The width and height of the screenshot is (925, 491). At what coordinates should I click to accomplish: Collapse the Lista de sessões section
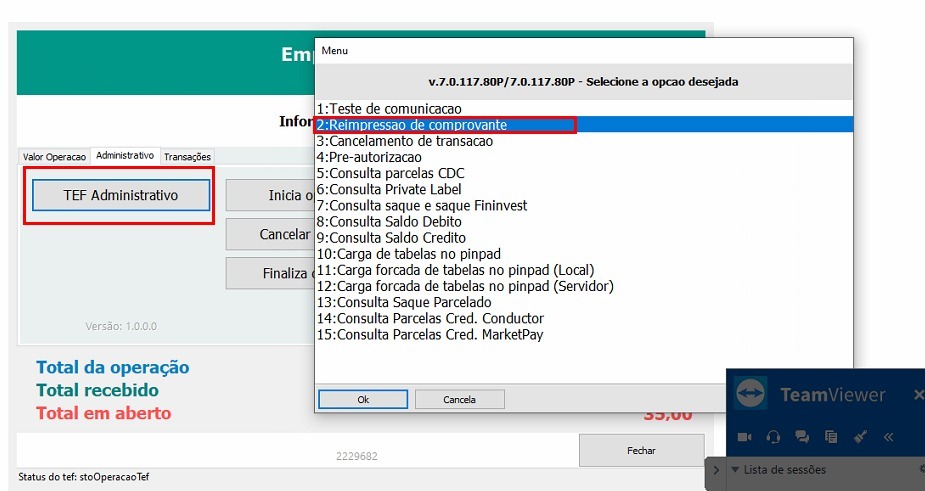735,470
